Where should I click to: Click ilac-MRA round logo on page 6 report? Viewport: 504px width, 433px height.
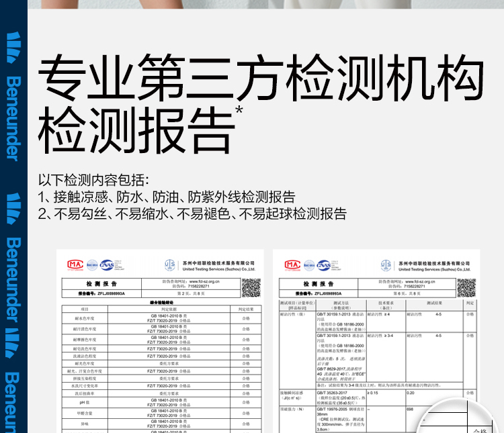click(x=310, y=265)
